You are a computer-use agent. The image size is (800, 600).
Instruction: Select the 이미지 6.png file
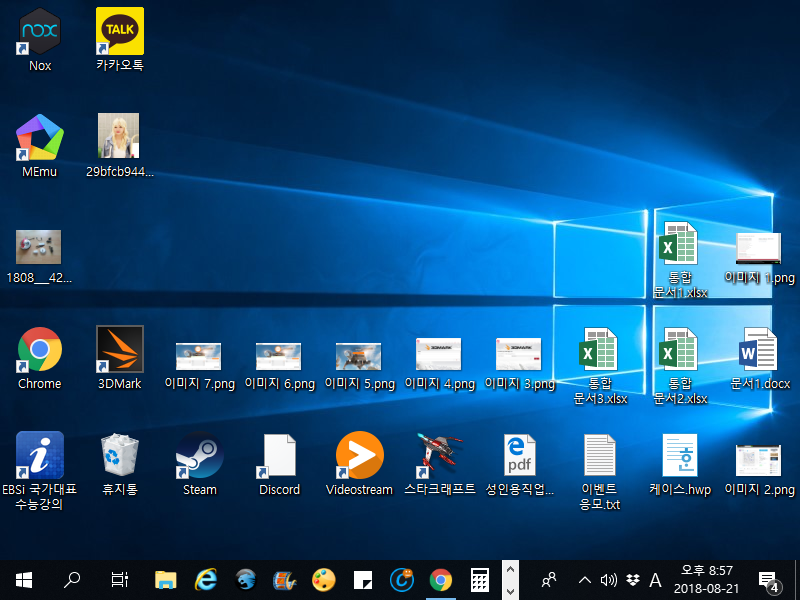[x=280, y=365]
